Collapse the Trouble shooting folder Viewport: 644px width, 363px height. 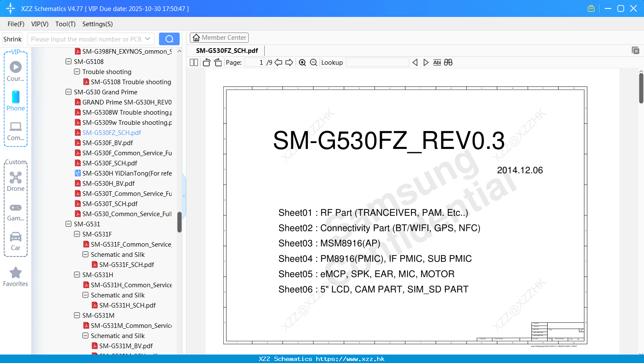[77, 71]
